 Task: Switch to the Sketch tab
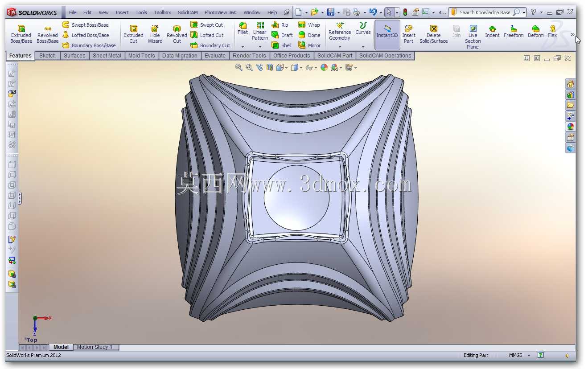tap(47, 56)
